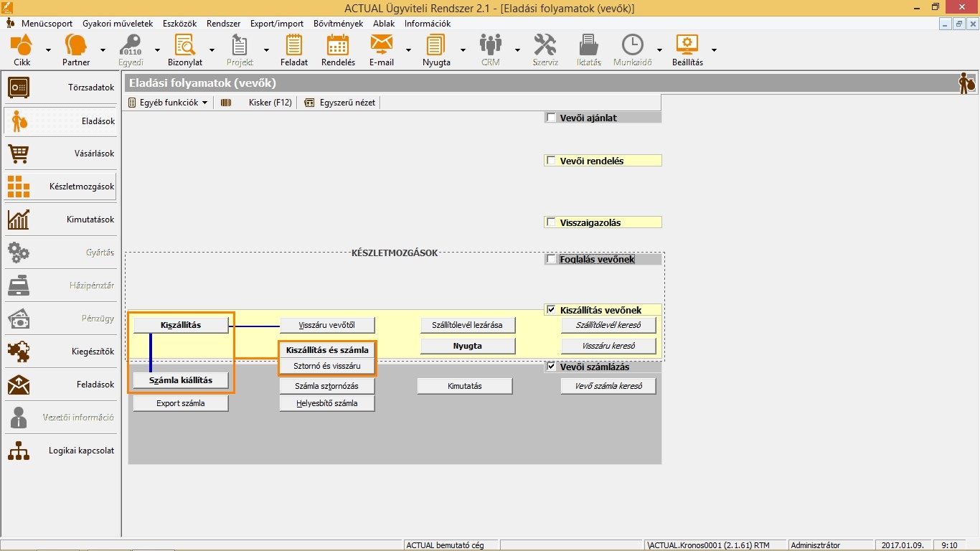Click the Számla kiállítás button
The image size is (980, 551).
click(181, 380)
